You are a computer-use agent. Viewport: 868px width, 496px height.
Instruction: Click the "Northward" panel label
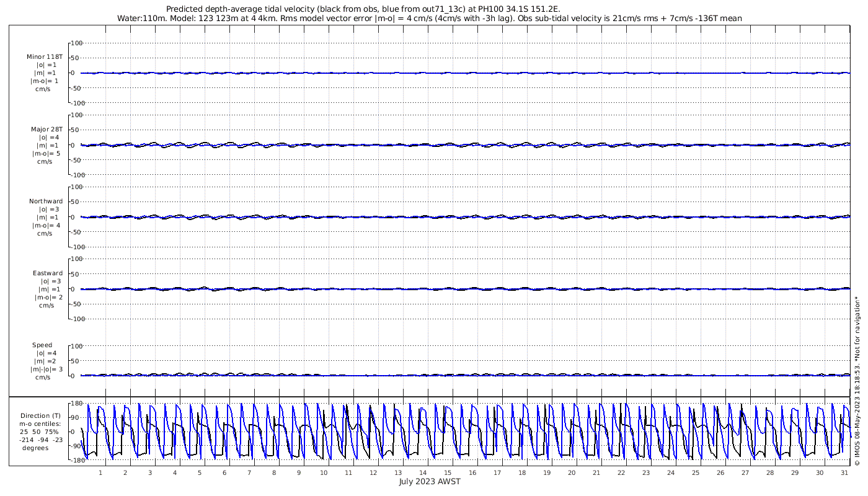point(46,201)
